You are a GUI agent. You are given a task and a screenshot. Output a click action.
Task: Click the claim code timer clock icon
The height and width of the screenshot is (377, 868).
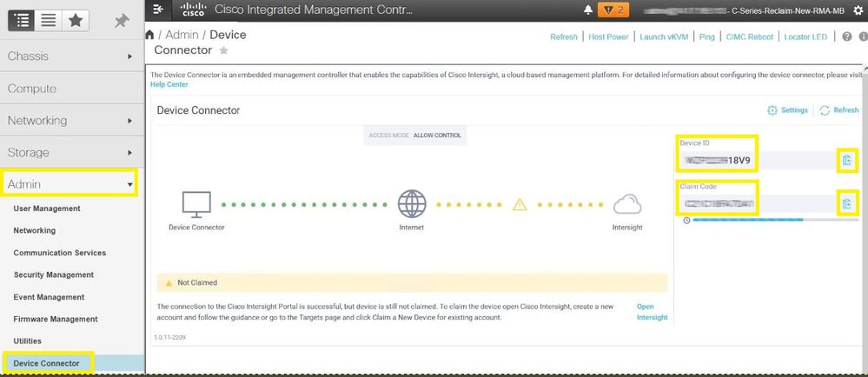click(x=686, y=221)
